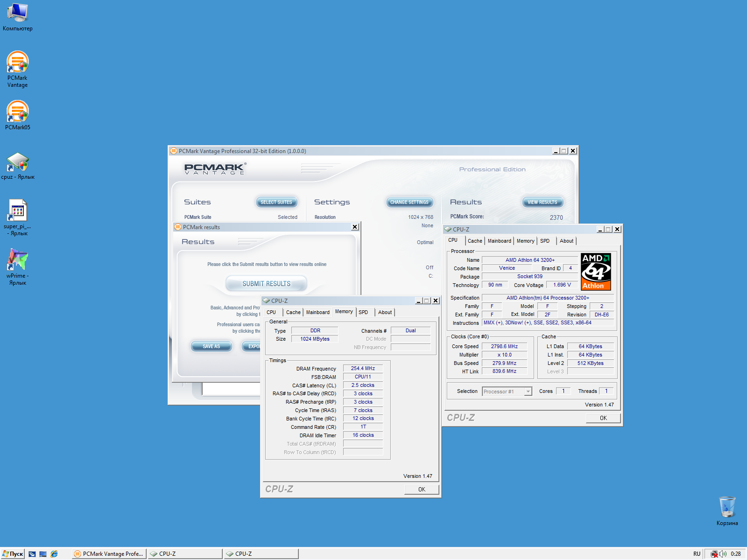Open the Компьютер desktop icon
Image resolution: width=747 pixels, height=560 pixels.
pos(18,17)
